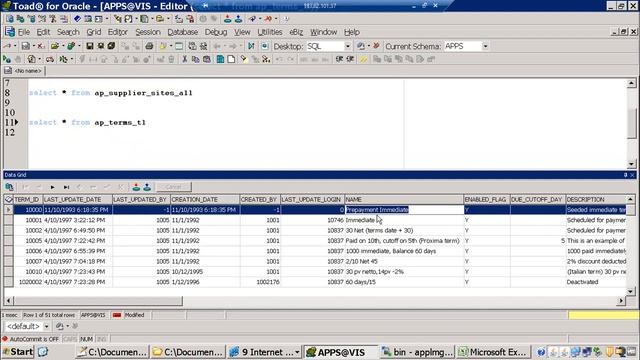Open the eBiz menu
The height and width of the screenshot is (360, 640).
(296, 32)
